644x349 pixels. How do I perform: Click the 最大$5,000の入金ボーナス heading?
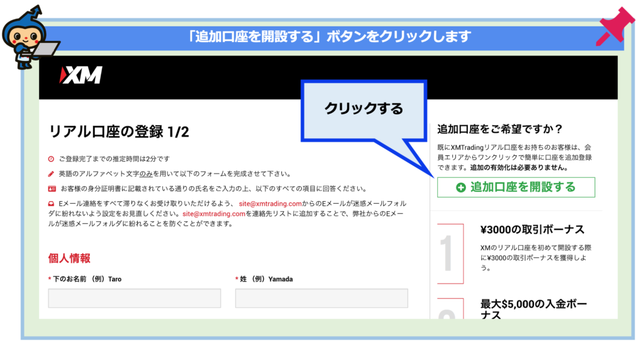533,310
